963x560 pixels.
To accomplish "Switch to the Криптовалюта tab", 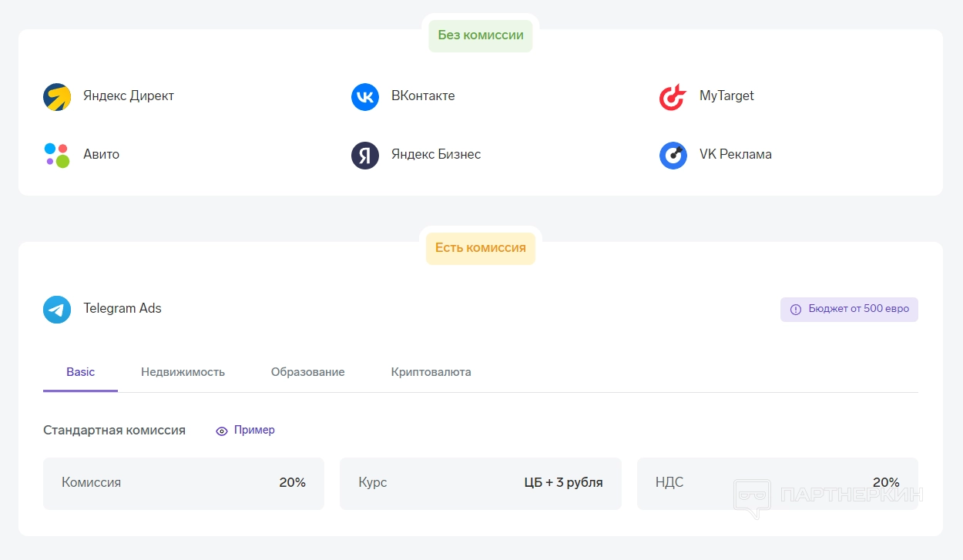I will click(x=431, y=372).
